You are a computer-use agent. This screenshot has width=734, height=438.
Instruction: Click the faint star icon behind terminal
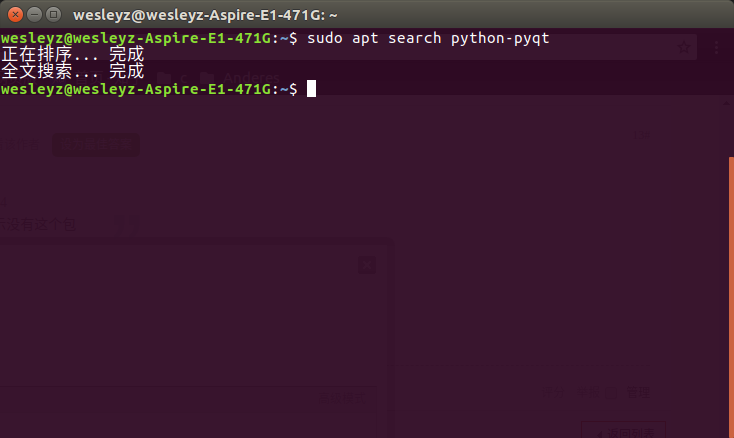click(x=685, y=47)
